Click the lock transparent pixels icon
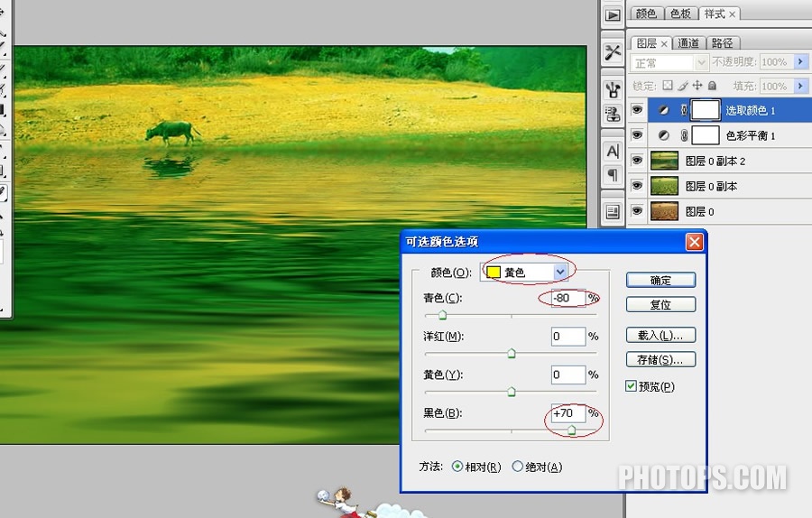Viewport: 812px width, 518px height. pyautogui.click(x=668, y=86)
